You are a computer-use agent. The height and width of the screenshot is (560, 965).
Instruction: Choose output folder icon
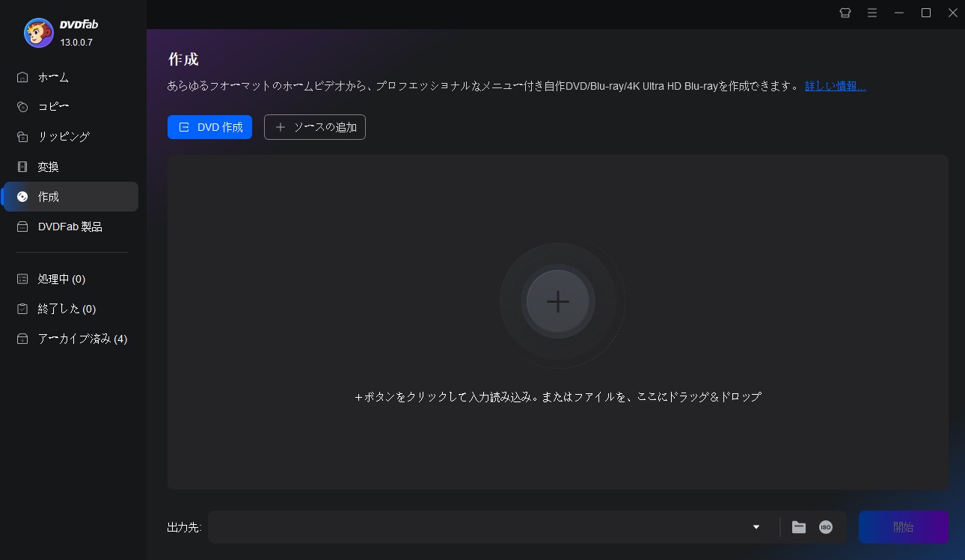[799, 527]
